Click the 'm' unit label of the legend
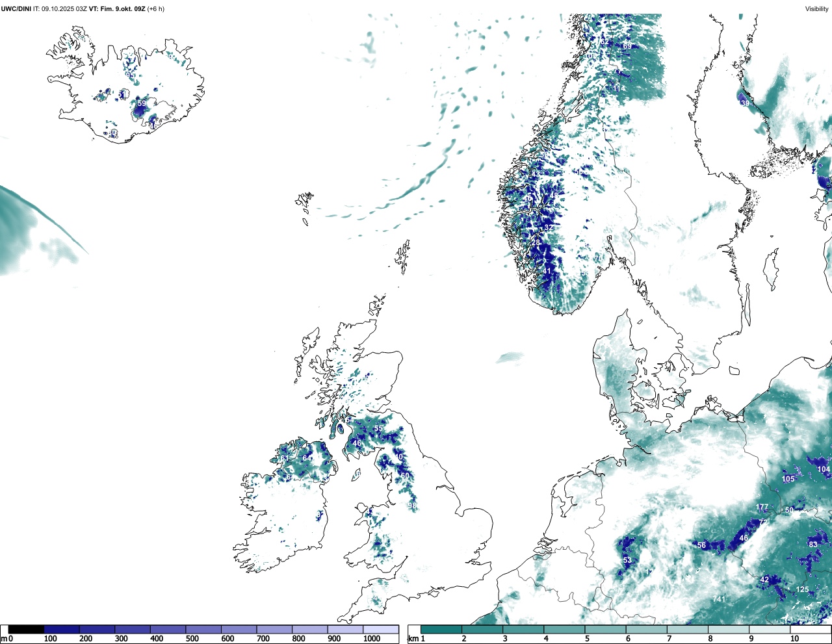Viewport: 832px width, 644px height. point(4,639)
